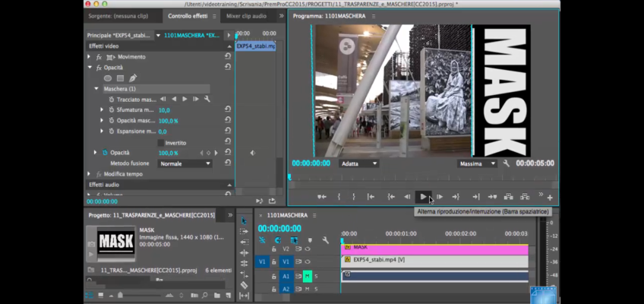Export frame from effect controls panel
644x304 pixels.
tap(272, 201)
